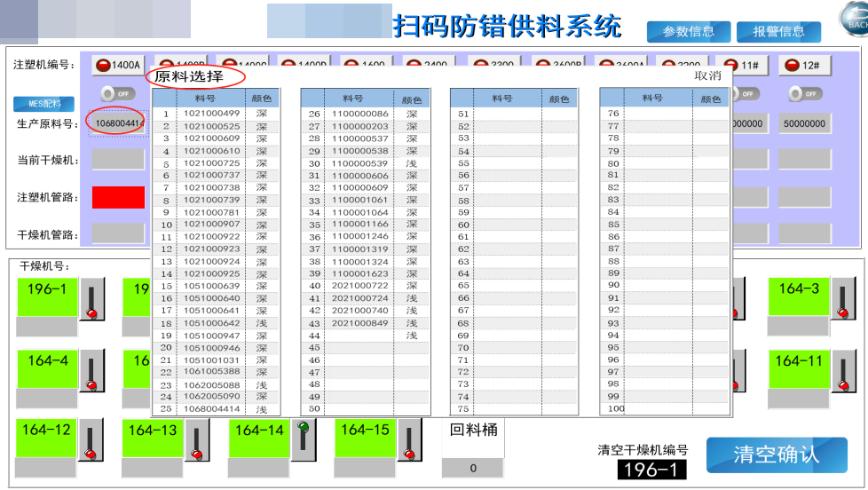Pick material 1051000642 in row 18
The image size is (868, 490).
tap(211, 323)
